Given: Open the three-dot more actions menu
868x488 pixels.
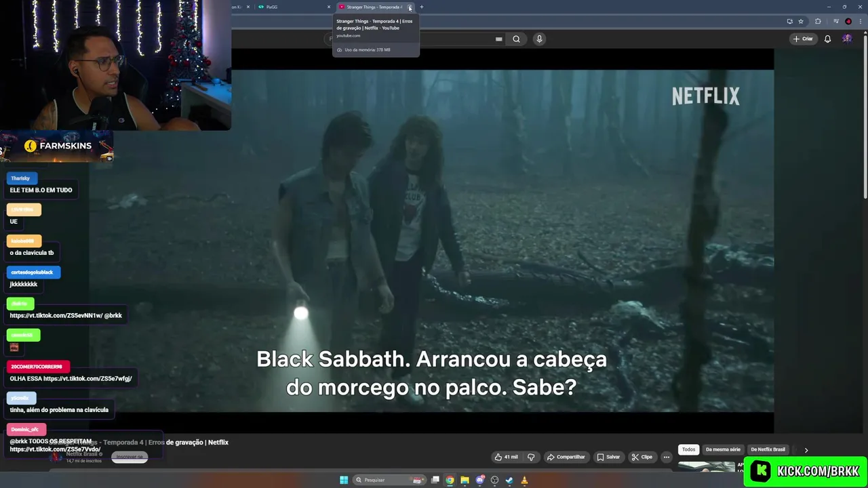Looking at the screenshot, I should tap(667, 457).
